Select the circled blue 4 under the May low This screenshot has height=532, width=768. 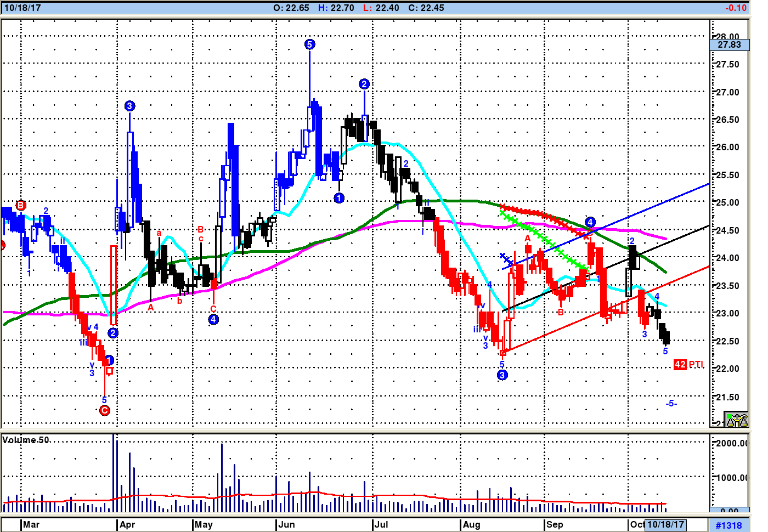click(x=213, y=320)
